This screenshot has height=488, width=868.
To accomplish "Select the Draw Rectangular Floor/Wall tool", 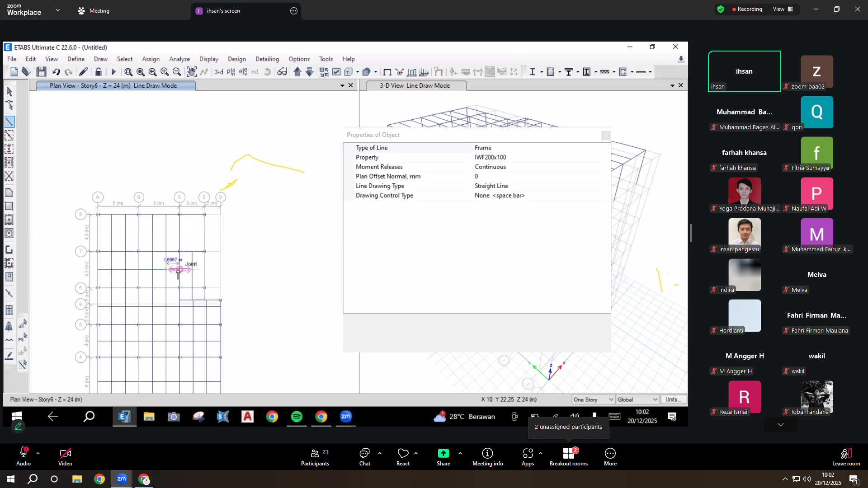I will (9, 206).
